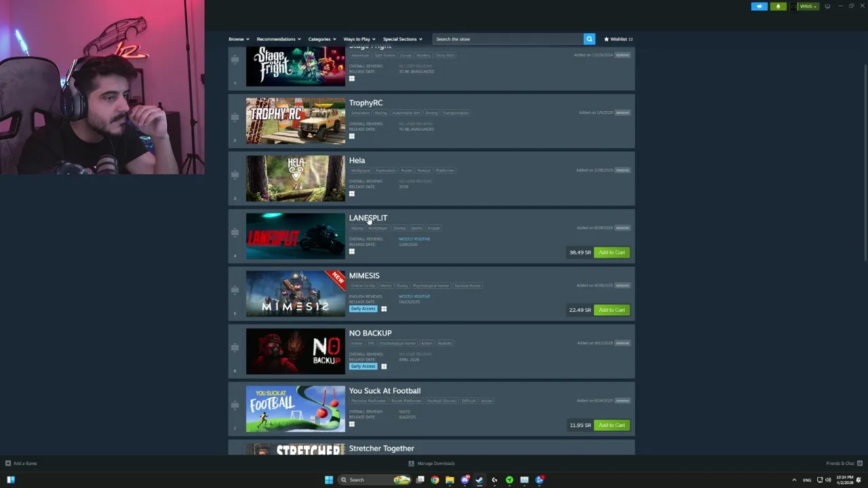This screenshot has height=488, width=868.
Task: Click the Racing tag on LANESPLIT
Action: point(357,228)
